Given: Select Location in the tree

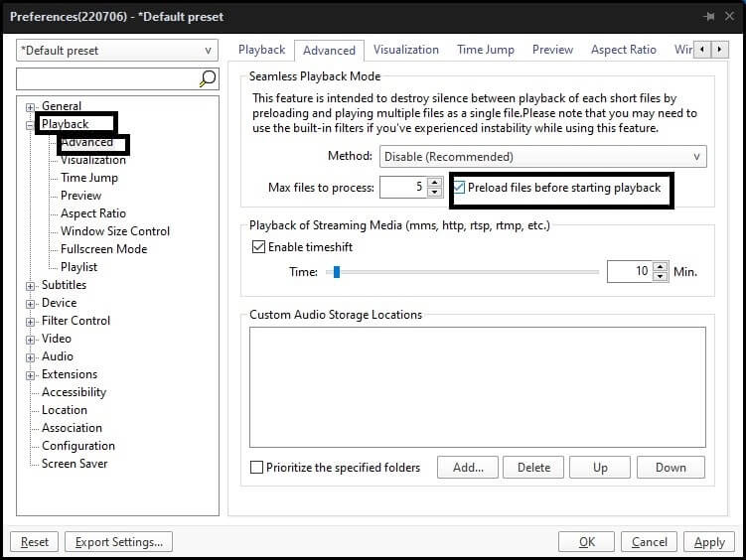Looking at the screenshot, I should coord(65,410).
